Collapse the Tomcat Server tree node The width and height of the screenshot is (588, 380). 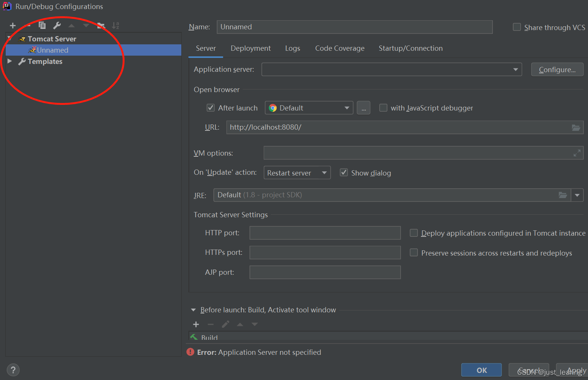click(10, 39)
